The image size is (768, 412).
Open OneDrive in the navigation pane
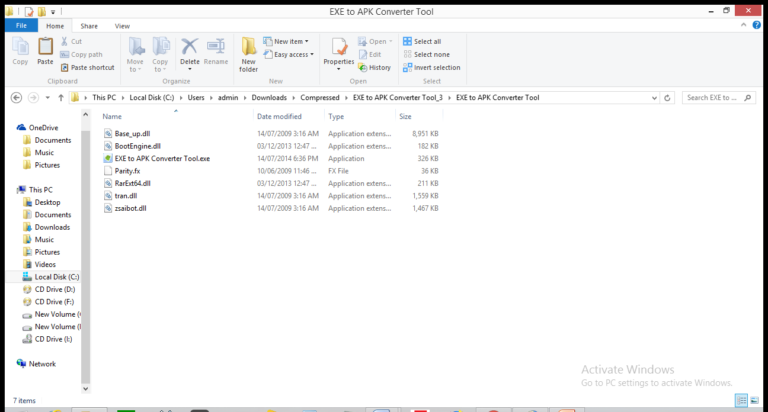[43, 127]
